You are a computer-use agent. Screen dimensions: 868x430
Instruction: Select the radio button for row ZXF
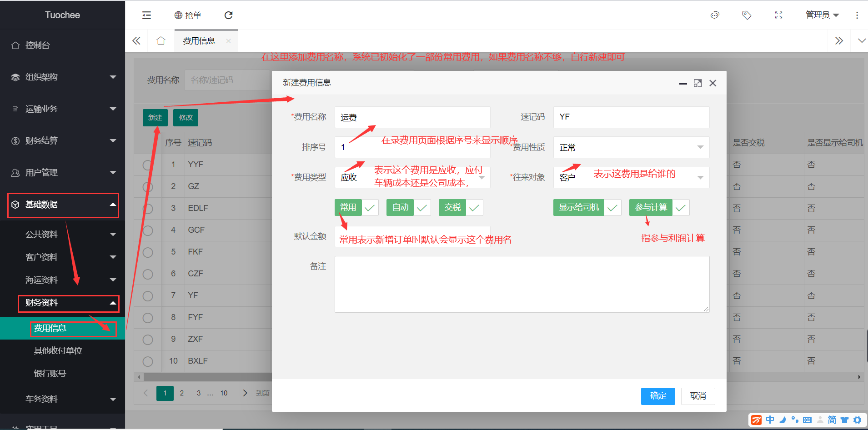(x=147, y=340)
